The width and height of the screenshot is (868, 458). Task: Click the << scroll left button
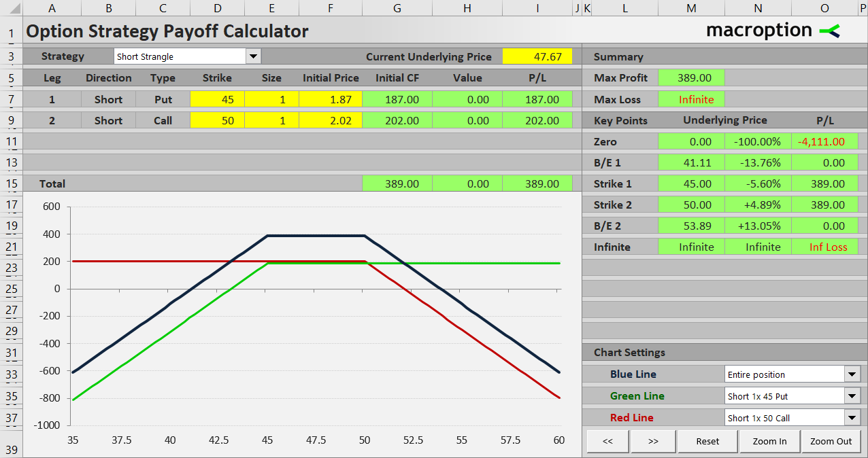[x=607, y=441]
